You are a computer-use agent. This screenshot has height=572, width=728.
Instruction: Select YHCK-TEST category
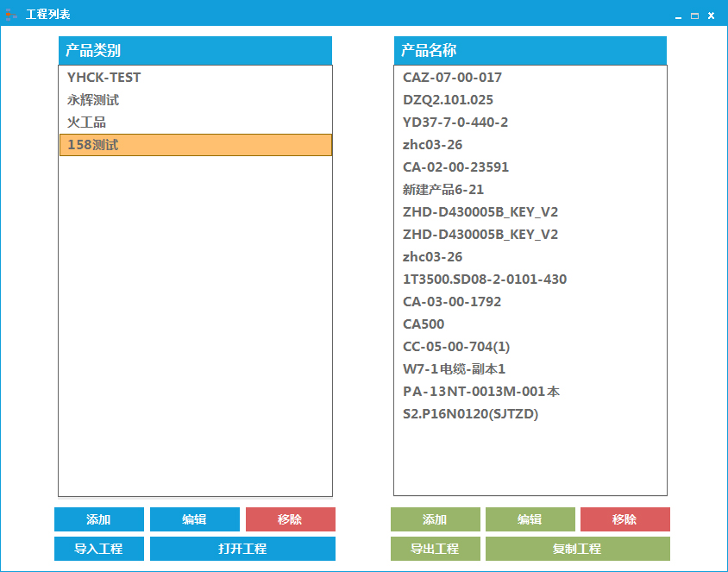click(104, 78)
